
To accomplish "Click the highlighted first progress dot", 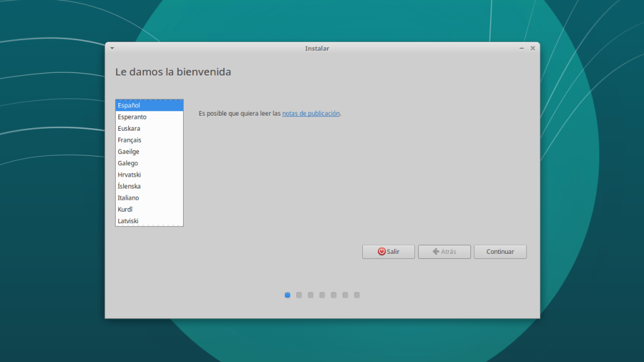I will (x=287, y=294).
